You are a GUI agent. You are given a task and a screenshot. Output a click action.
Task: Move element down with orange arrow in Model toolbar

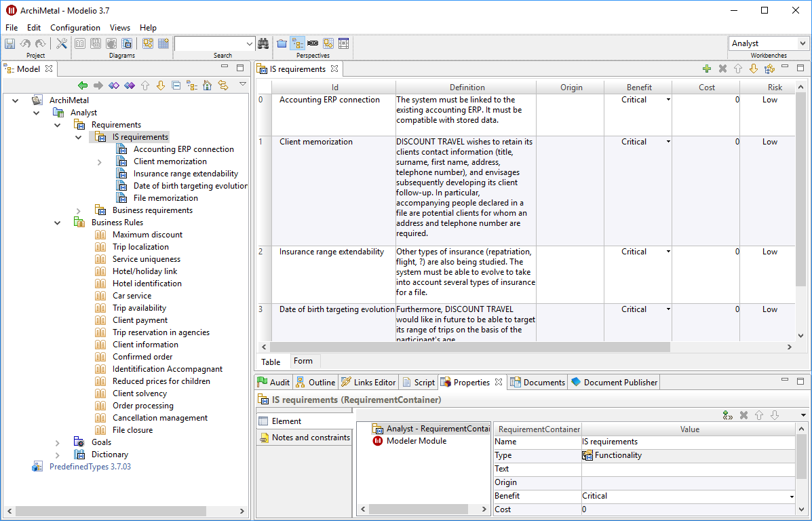(x=161, y=85)
